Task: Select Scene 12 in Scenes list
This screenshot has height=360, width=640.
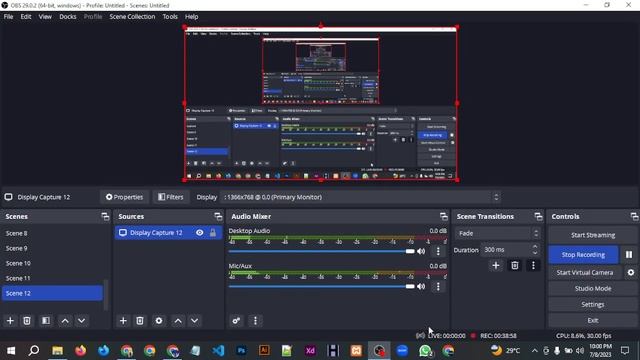Action: pyautogui.click(x=52, y=293)
